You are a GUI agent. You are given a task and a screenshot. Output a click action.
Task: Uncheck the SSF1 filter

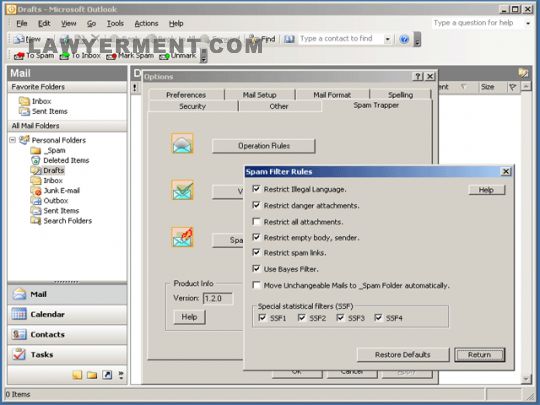click(x=262, y=318)
